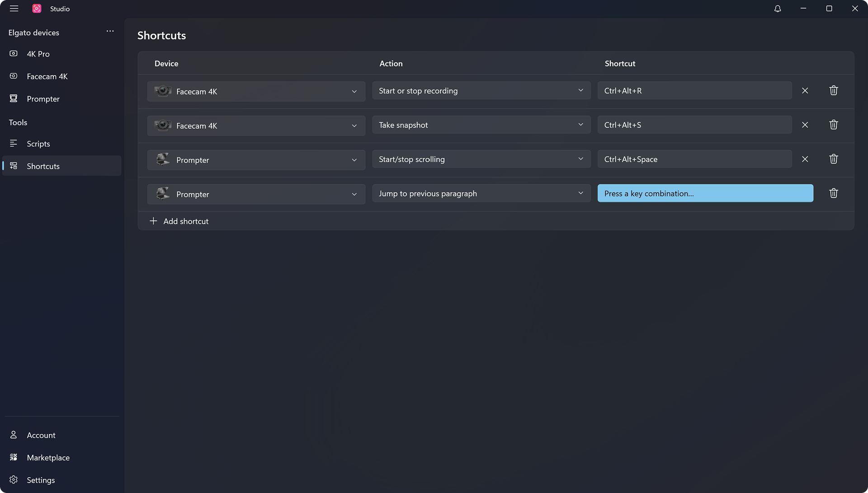The height and width of the screenshot is (493, 868).
Task: Expand the device dropdown for Start or stop recording
Action: click(256, 91)
